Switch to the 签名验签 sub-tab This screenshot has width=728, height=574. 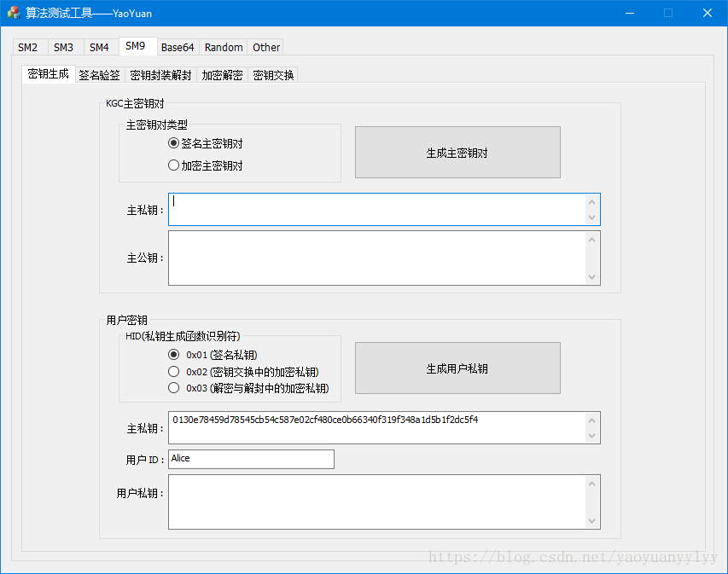99,75
